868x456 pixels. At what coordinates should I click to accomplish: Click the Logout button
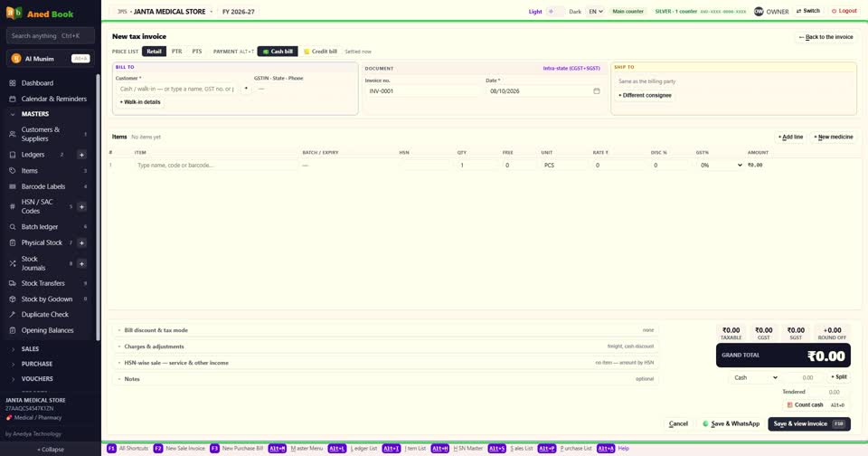pyautogui.click(x=844, y=11)
